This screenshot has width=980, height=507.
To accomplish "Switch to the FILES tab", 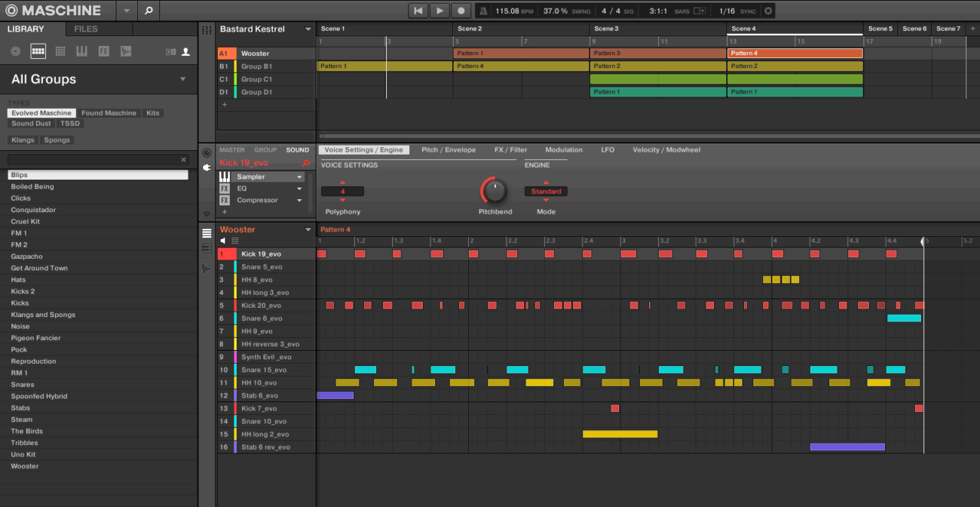I will coord(86,29).
